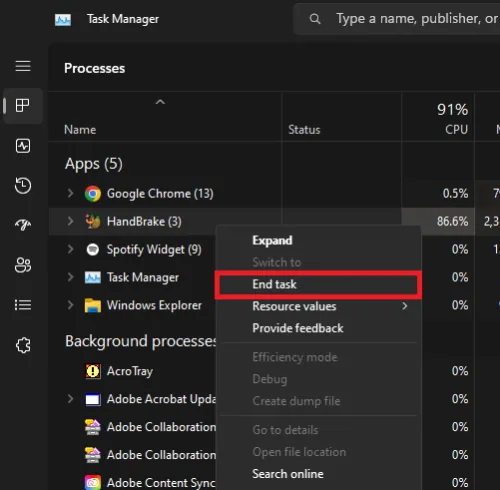Choose Resource values in the context menu
The image size is (500, 490).
point(294,306)
